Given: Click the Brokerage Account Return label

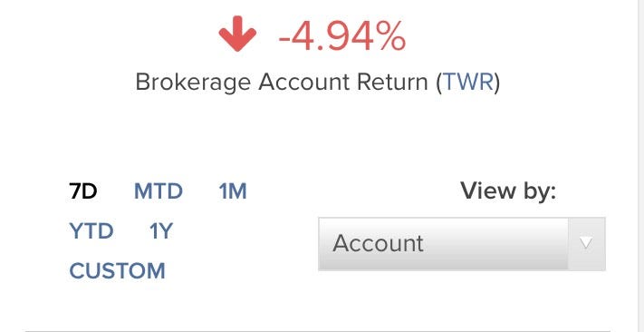Looking at the screenshot, I should click(x=282, y=83).
